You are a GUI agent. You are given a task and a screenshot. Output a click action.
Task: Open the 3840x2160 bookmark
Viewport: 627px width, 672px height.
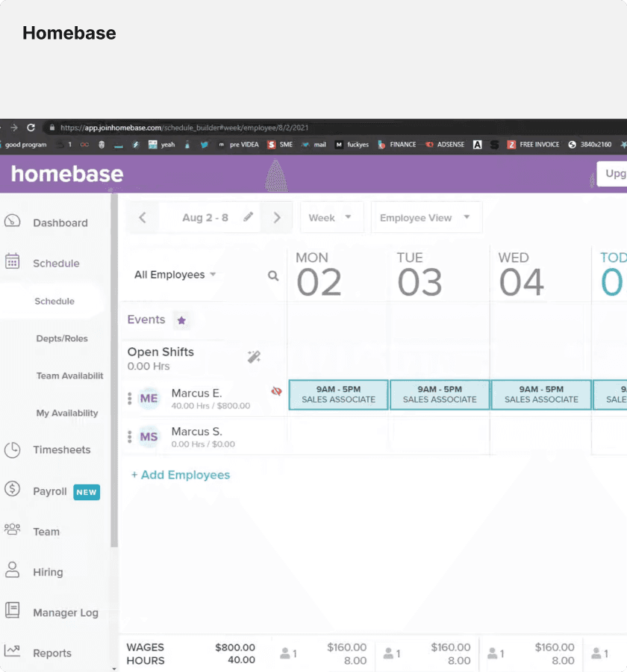(590, 144)
